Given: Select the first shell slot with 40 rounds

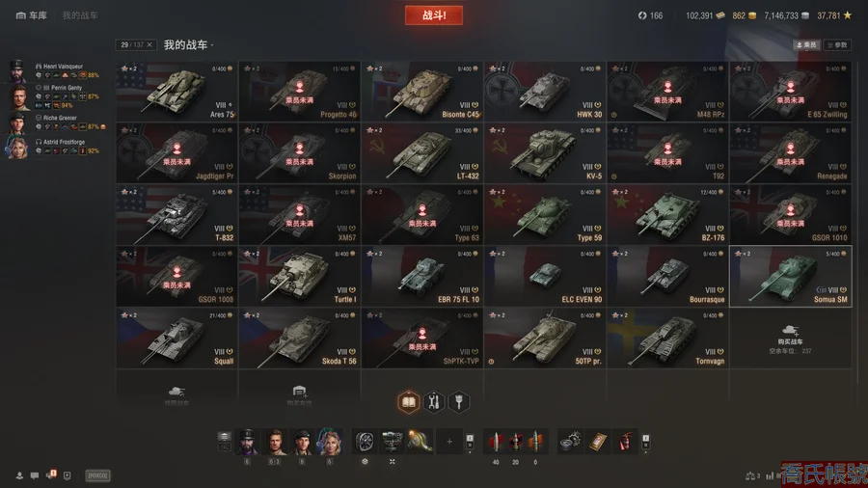Looking at the screenshot, I should (x=496, y=441).
